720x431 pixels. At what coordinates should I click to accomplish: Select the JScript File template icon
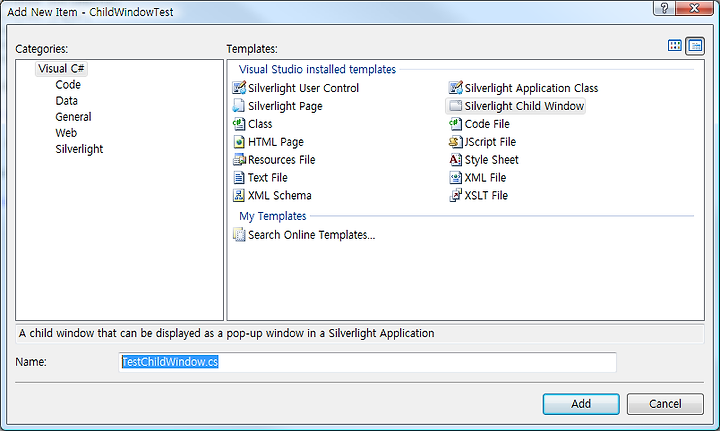click(x=456, y=142)
